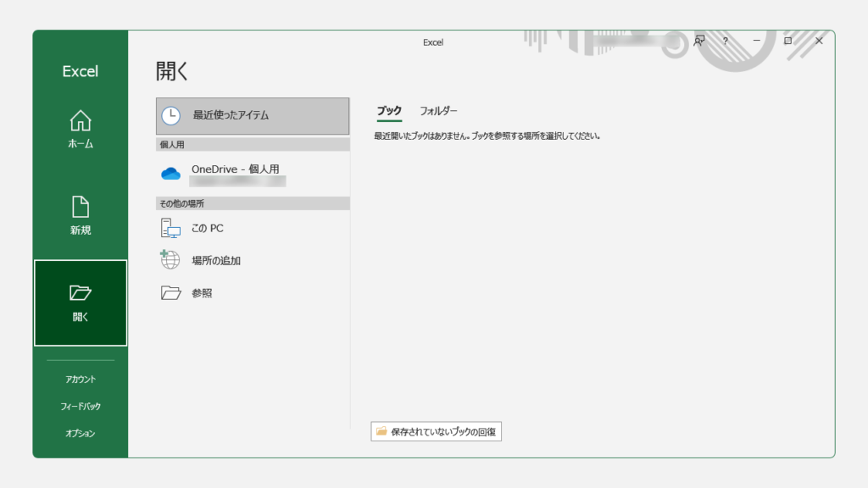Go to the ホーム (Home) page
Viewport: 868px width, 488px height.
(x=81, y=130)
